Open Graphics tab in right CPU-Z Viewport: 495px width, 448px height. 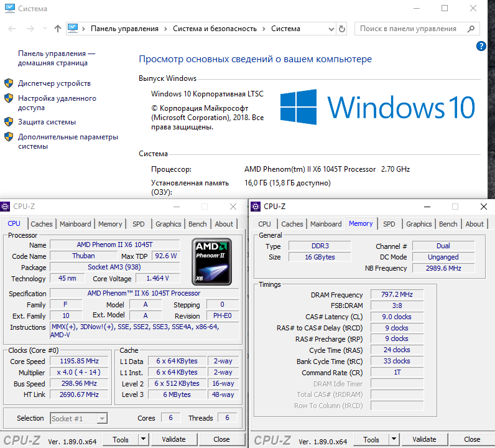coord(419,224)
